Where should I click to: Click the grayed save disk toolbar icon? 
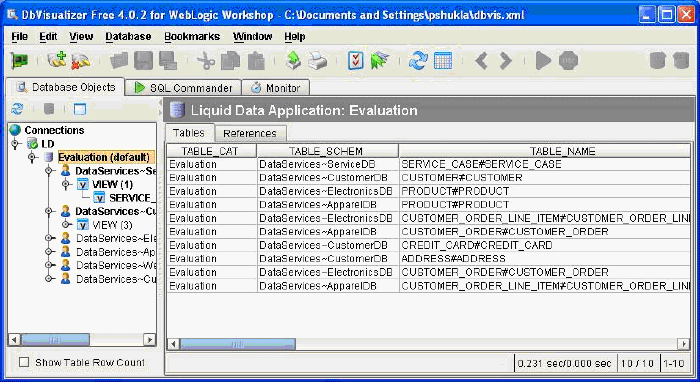(143, 60)
